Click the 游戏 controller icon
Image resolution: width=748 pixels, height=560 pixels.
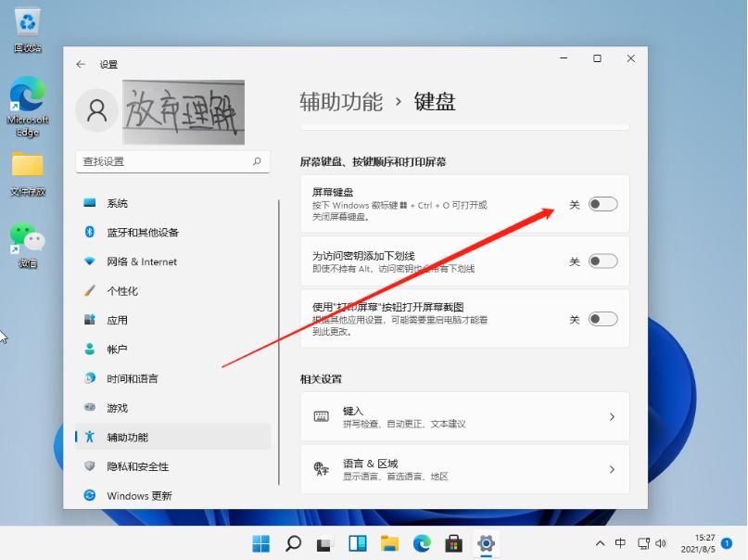89,407
